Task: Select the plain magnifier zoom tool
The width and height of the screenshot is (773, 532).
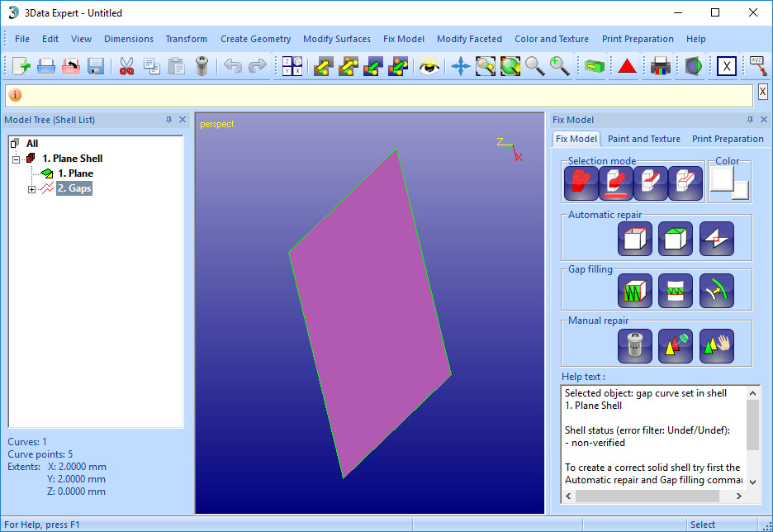Action: pyautogui.click(x=535, y=65)
